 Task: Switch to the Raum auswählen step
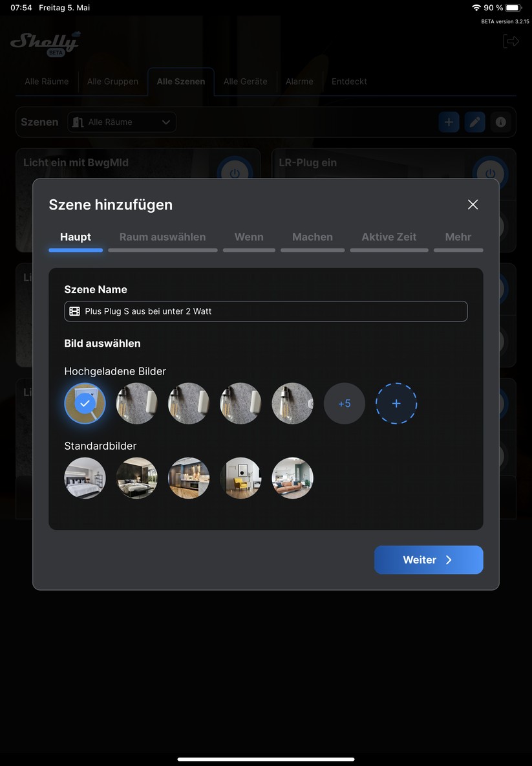(162, 237)
